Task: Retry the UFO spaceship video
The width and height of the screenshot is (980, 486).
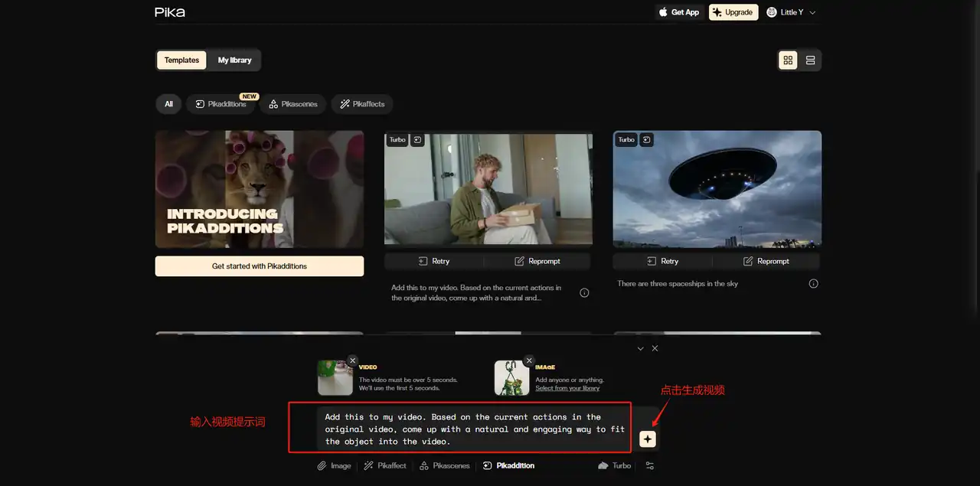Action: (x=663, y=261)
